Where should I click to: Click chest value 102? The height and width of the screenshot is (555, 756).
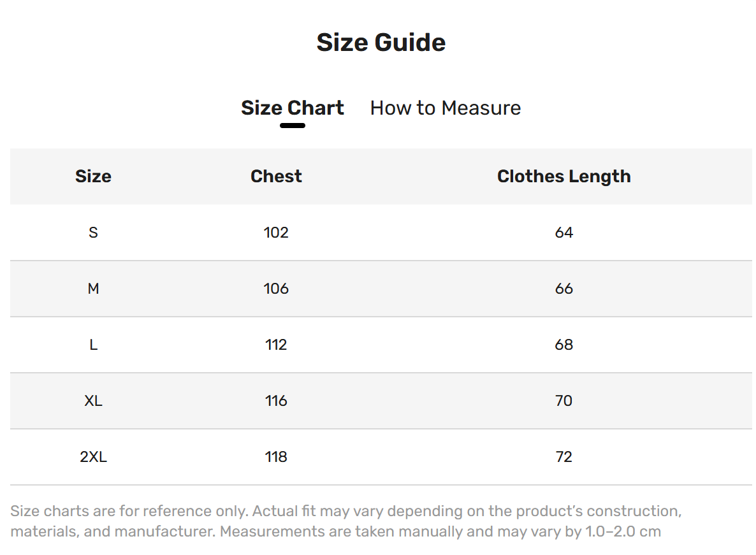276,233
